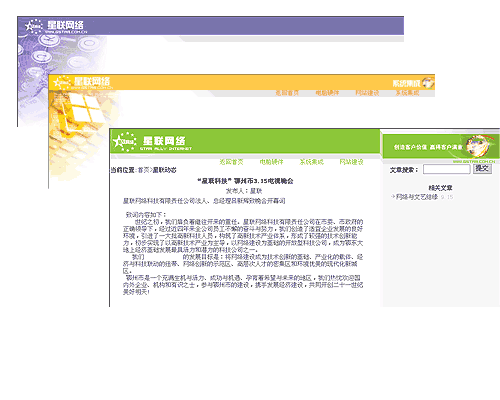Click the 提交 search submit button
The image size is (500, 400).
pos(482,169)
